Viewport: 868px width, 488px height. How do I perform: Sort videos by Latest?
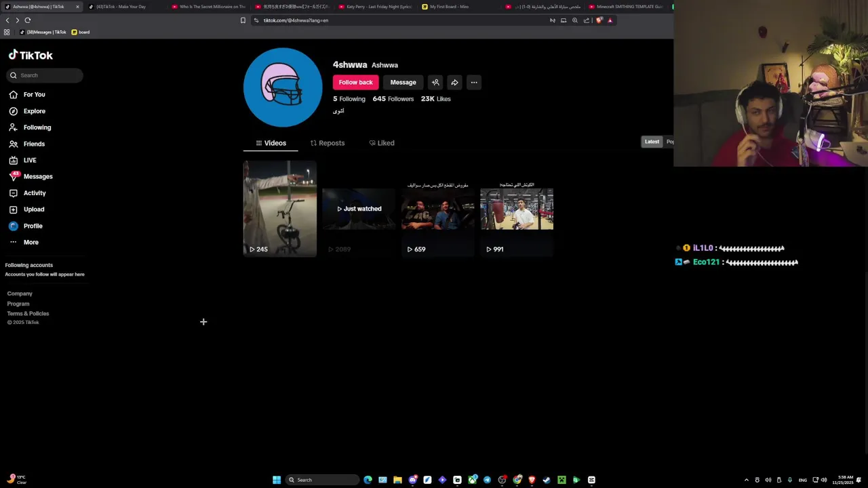click(x=652, y=142)
